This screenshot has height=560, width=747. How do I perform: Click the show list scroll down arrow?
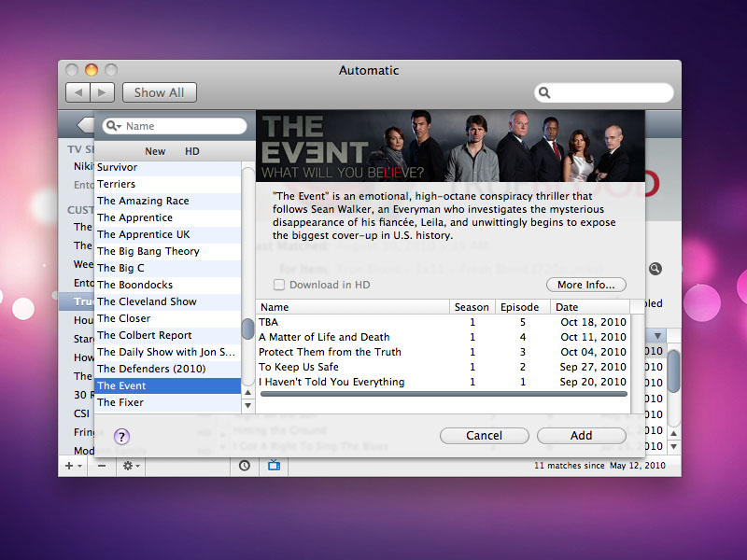247,406
